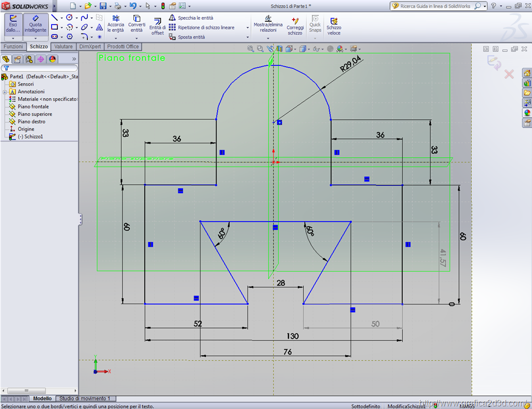Switch to the Valutare tab
Viewport: 532px width, 409px height.
64,47
